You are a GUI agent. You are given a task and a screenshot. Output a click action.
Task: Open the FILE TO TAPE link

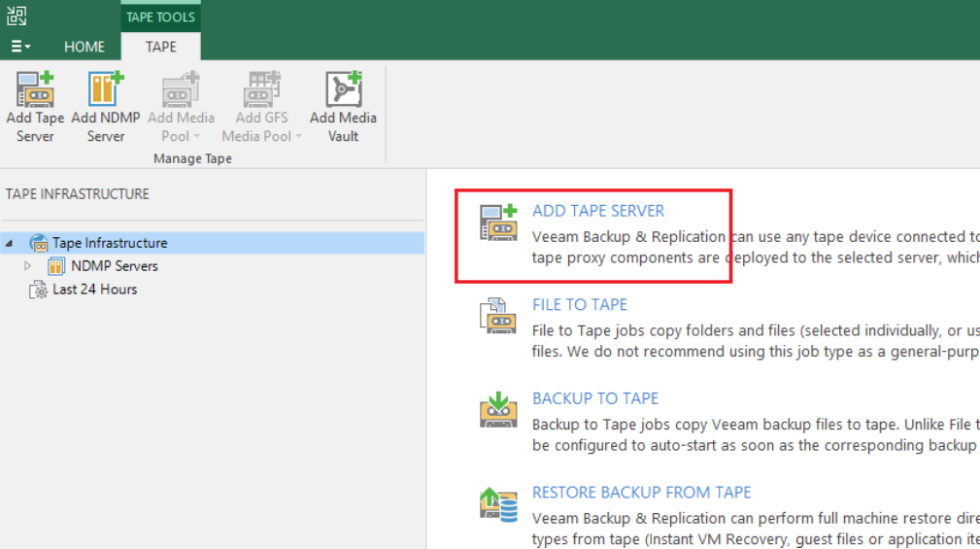coord(580,304)
